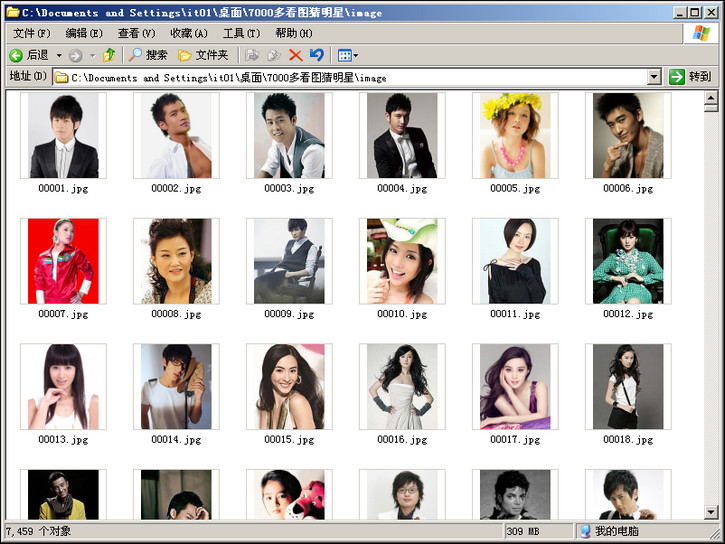Go up one folder level icon
Screen dimensions: 725x544
[109, 55]
